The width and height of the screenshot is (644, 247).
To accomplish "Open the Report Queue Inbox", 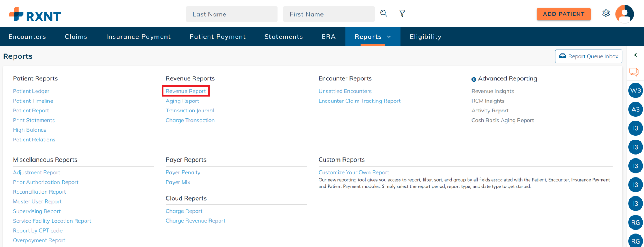I will [588, 56].
